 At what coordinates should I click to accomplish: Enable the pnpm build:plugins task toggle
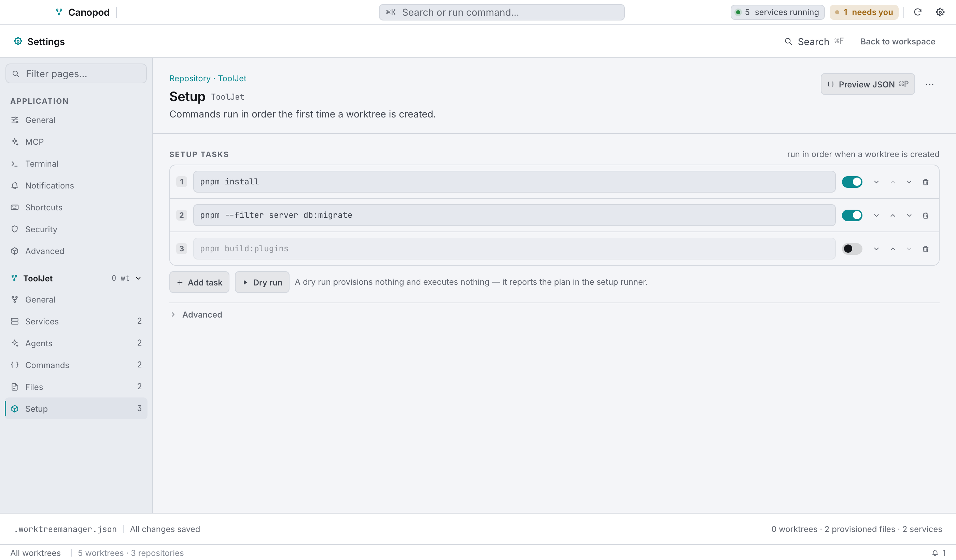(x=852, y=249)
